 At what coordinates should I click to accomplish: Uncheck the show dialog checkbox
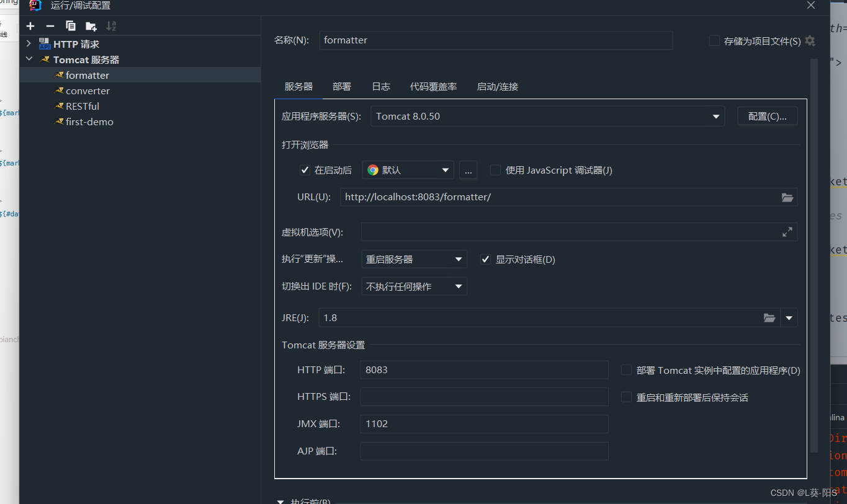coord(486,259)
